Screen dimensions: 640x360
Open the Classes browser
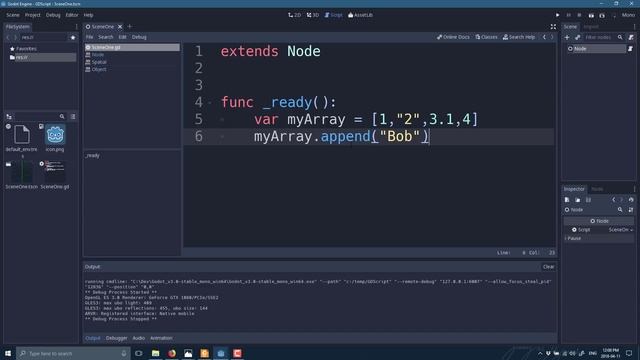coord(486,37)
